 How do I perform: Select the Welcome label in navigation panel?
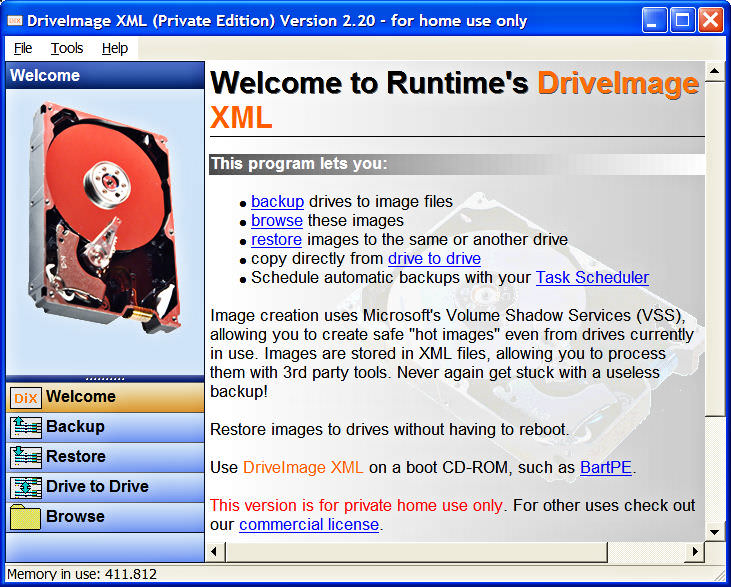pos(81,396)
